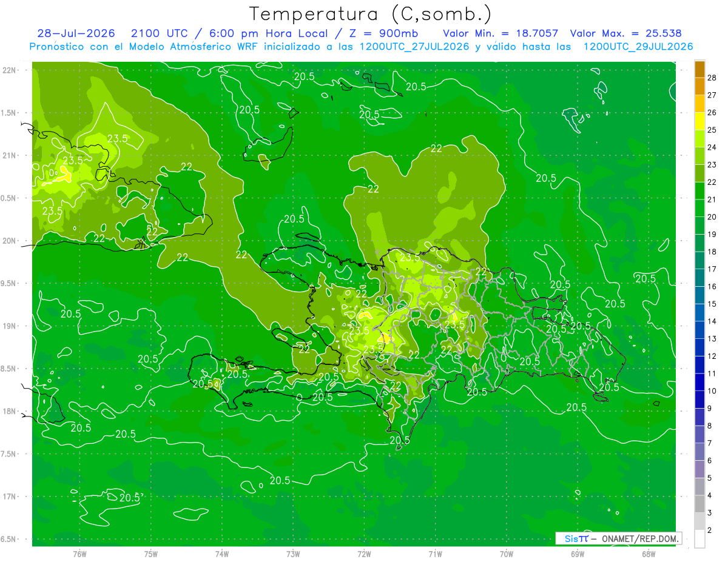Click 'Valor Min. = 18.7057' text
The width and height of the screenshot is (728, 562).
[x=500, y=33]
